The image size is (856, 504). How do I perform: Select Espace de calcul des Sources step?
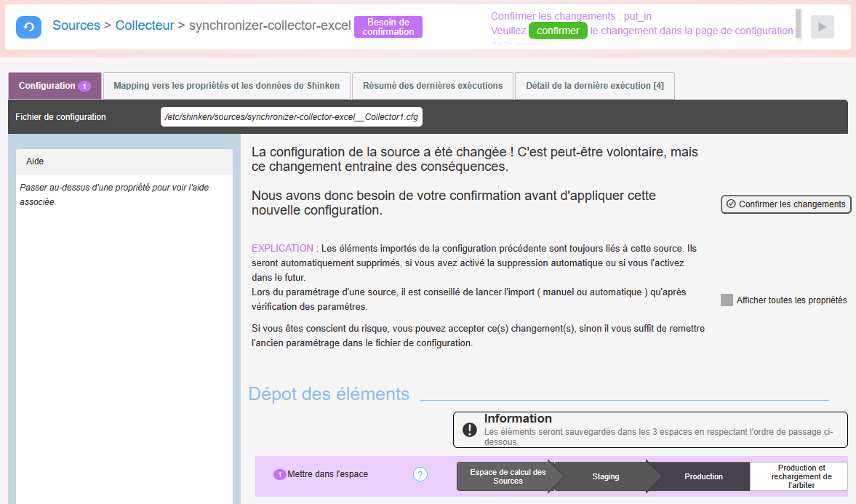click(507, 476)
